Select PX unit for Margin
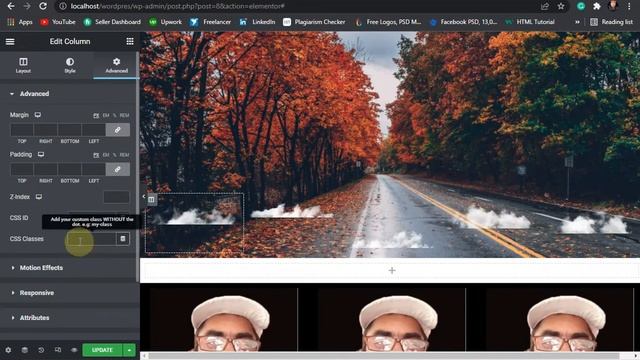640x360 pixels. coord(96,116)
